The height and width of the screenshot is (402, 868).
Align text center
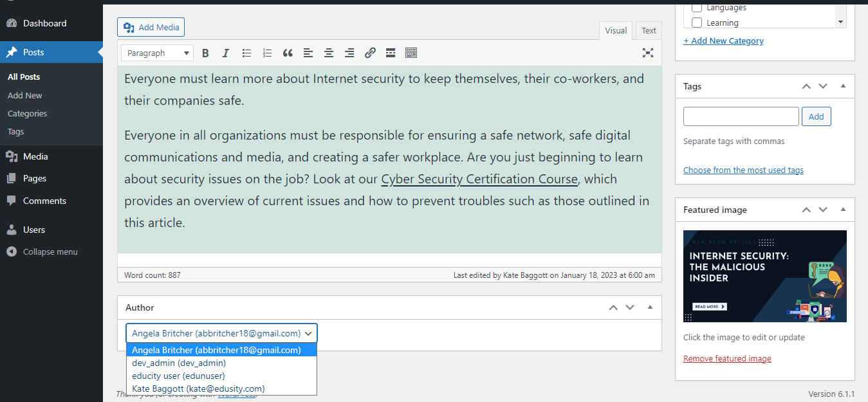coord(329,53)
